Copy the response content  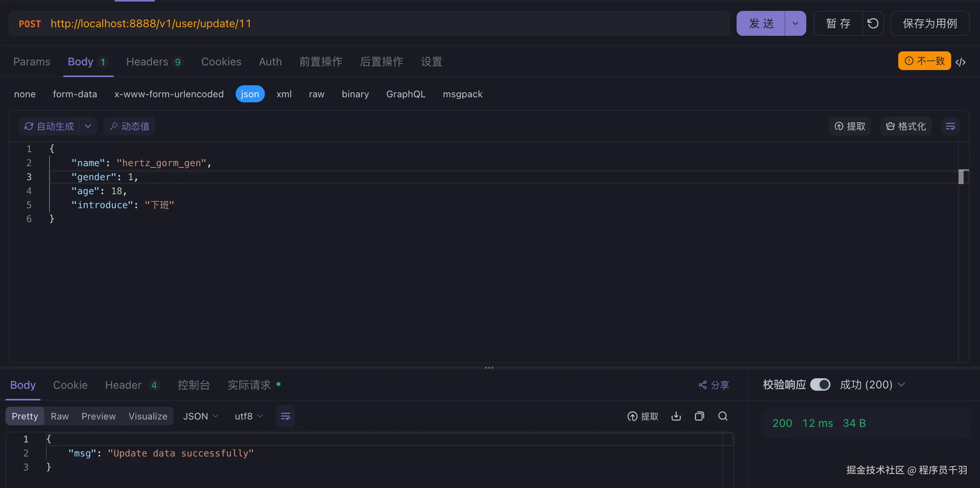[699, 416]
